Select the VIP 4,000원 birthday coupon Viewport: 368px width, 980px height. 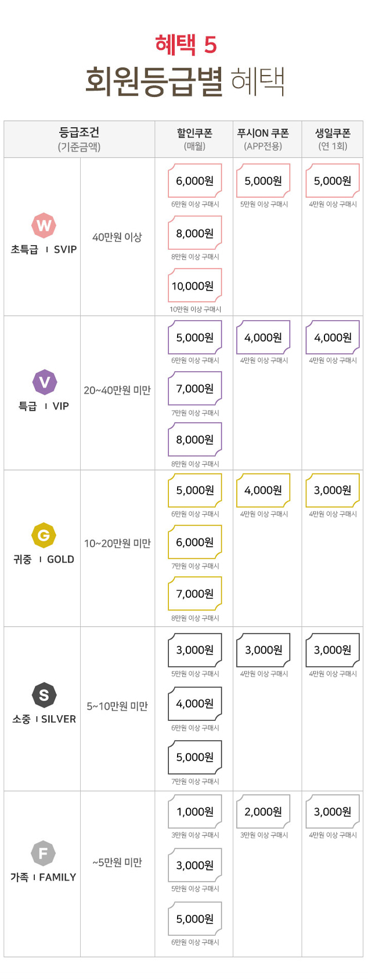click(333, 338)
